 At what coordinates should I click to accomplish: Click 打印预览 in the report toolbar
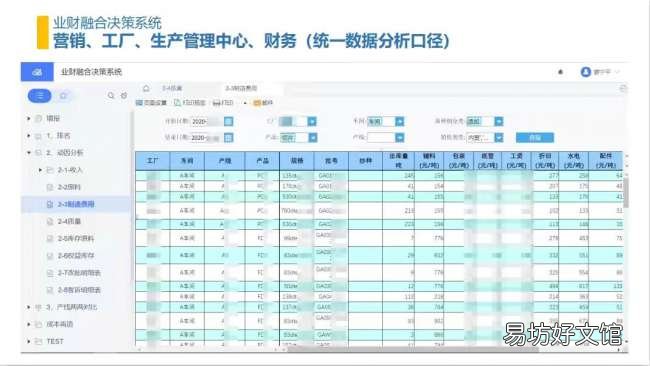[x=189, y=103]
